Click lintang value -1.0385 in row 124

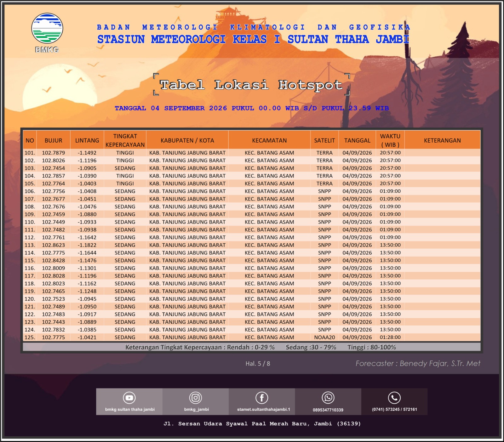point(87,330)
